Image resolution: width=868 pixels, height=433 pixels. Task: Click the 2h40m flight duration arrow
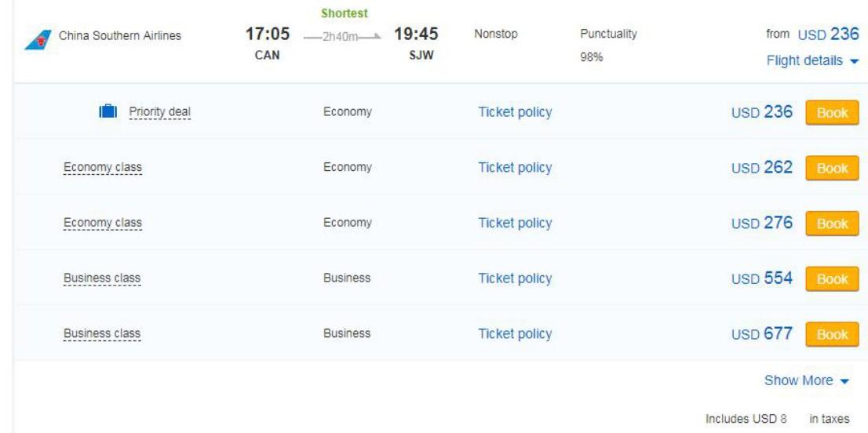pyautogui.click(x=342, y=37)
